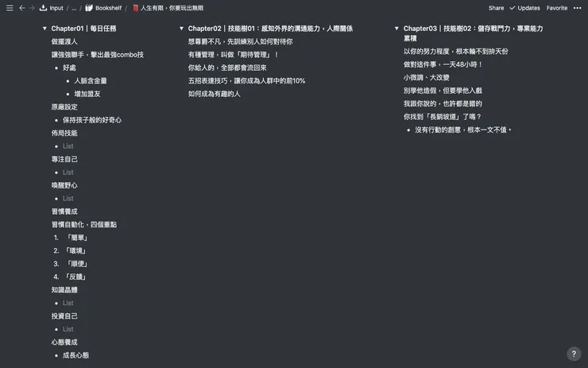Open the 人生有限 page breadcrumb
The width and height of the screenshot is (588, 368).
point(172,8)
